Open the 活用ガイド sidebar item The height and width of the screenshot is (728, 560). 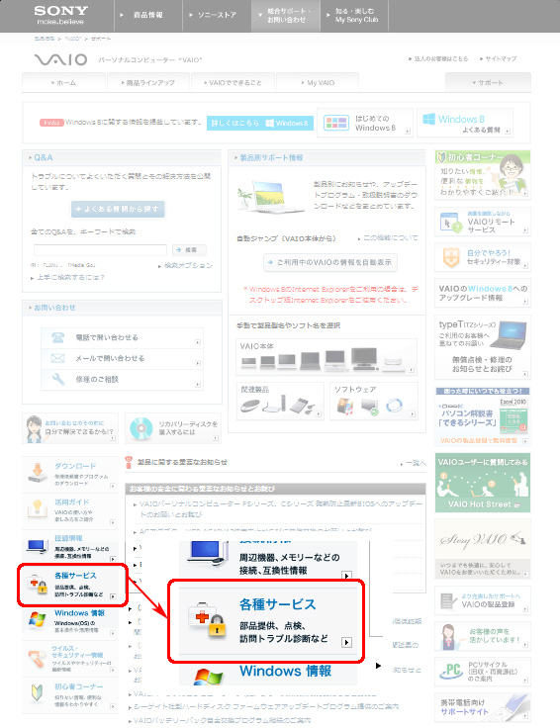click(x=69, y=510)
